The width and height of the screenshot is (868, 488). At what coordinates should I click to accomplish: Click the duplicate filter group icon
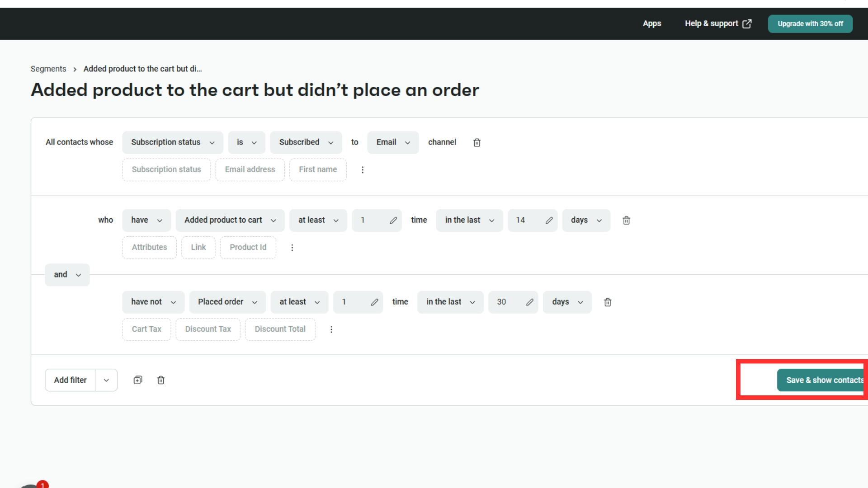tap(138, 380)
